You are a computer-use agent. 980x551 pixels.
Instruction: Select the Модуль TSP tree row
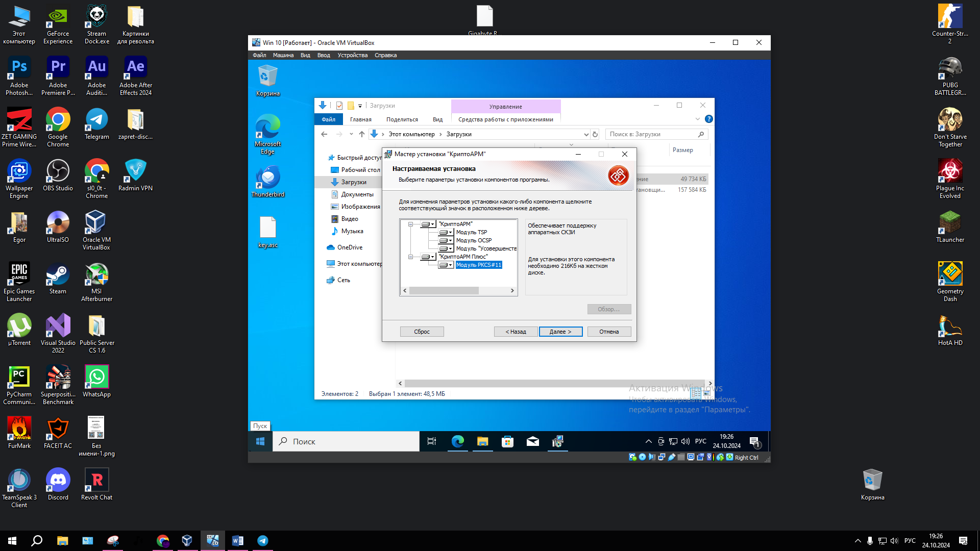[x=472, y=232]
